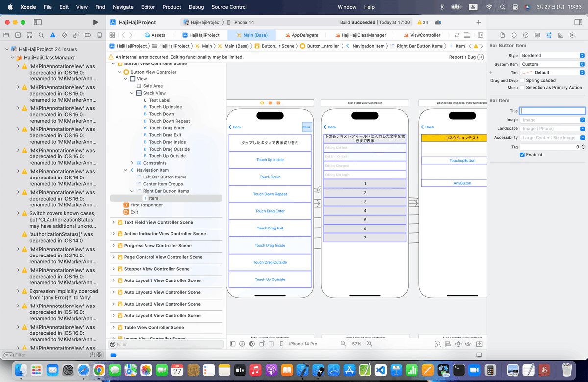Viewport: 588px width, 382px height.
Task: Open the Connections inspector icon
Action: coord(572,35)
